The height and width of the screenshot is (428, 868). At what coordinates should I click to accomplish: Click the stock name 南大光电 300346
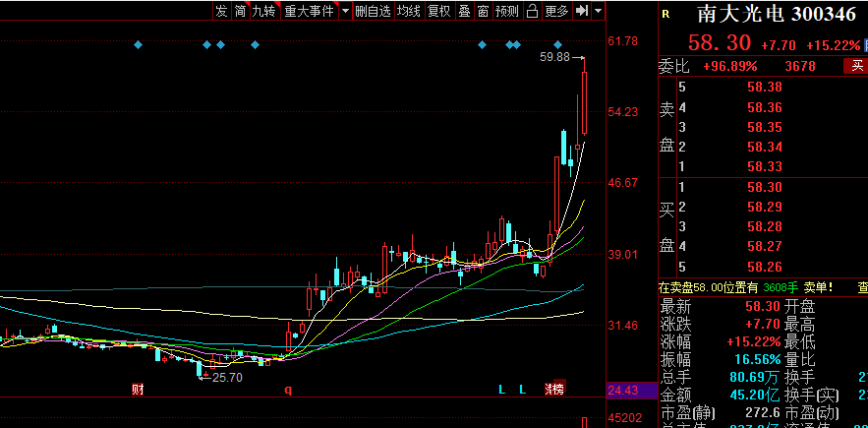coord(777,15)
